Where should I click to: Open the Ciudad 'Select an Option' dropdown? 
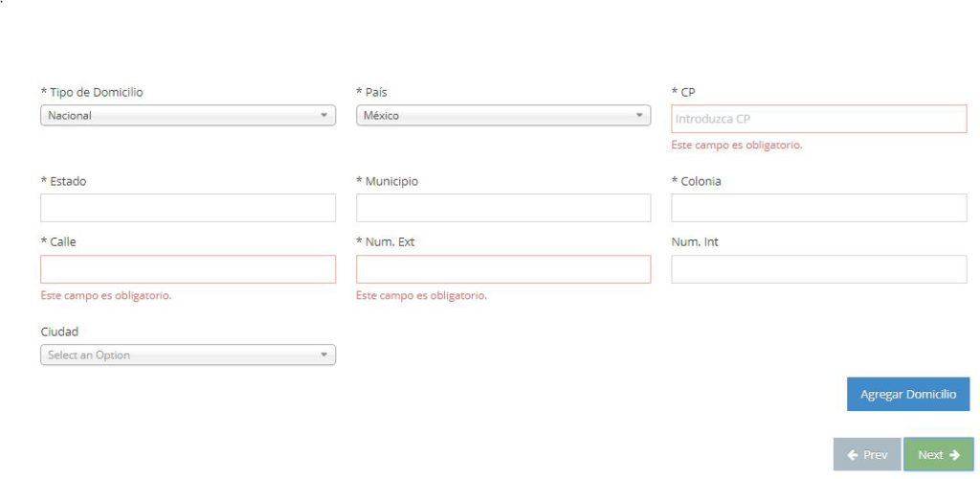[x=188, y=355]
